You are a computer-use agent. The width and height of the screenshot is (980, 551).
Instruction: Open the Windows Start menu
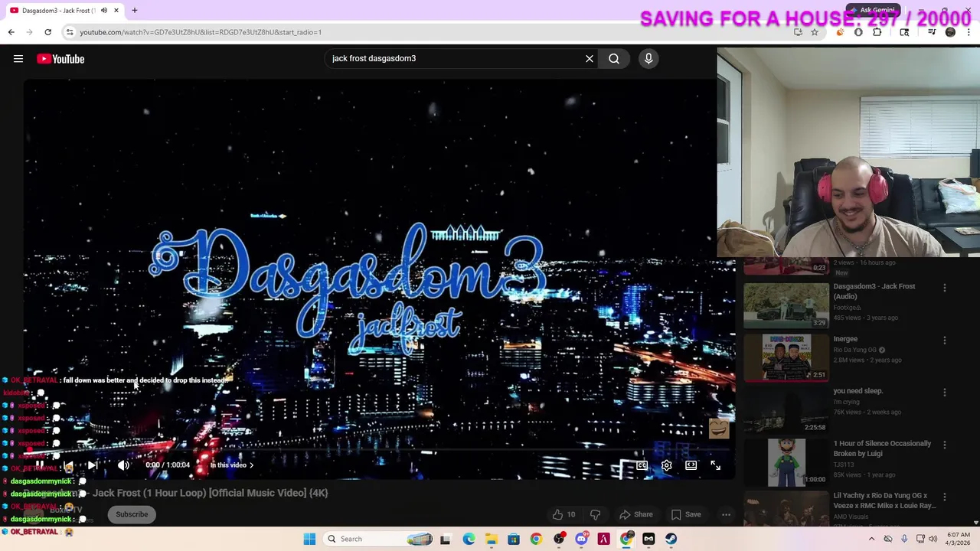[309, 539]
